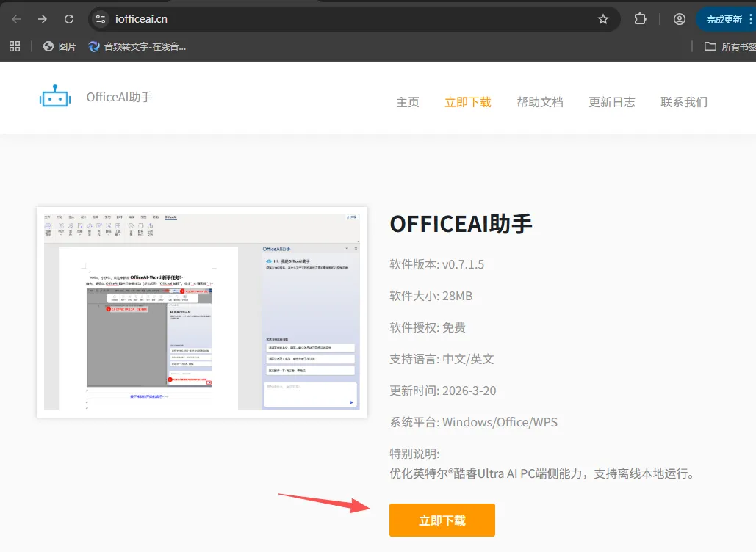756x552 pixels.
Task: Click the iofficeai.cn address bar
Action: pyautogui.click(x=354, y=19)
